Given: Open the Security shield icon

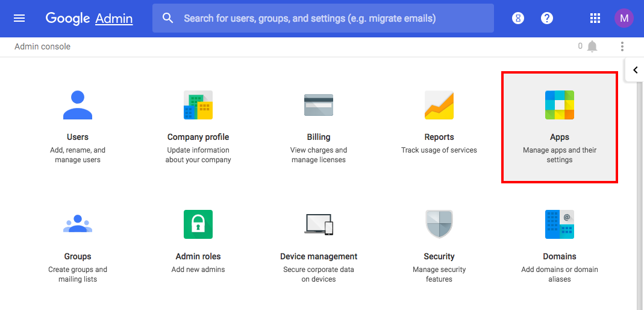Looking at the screenshot, I should [x=439, y=224].
